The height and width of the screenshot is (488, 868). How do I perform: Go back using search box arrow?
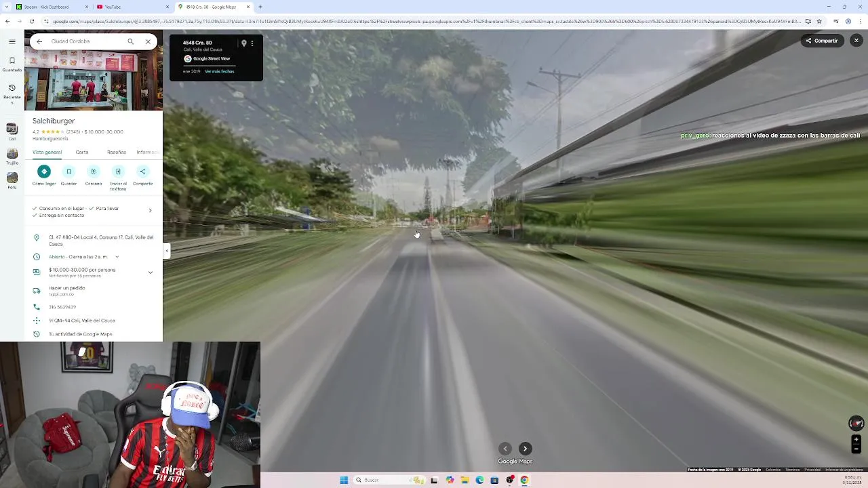[39, 41]
